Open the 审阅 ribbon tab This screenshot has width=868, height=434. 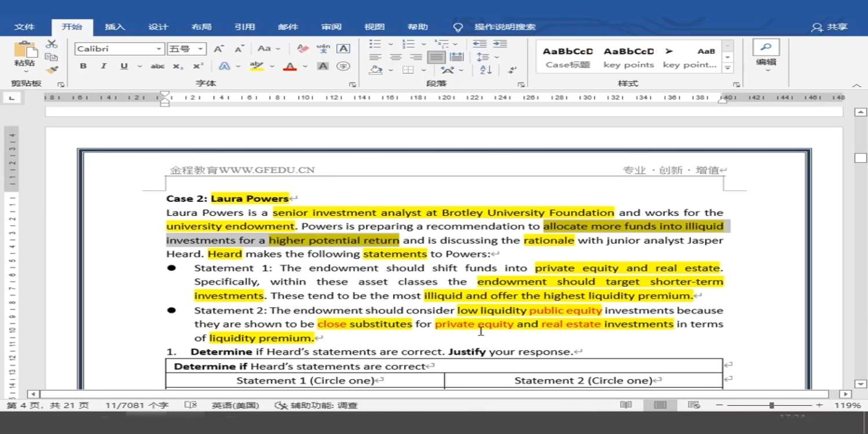click(332, 27)
